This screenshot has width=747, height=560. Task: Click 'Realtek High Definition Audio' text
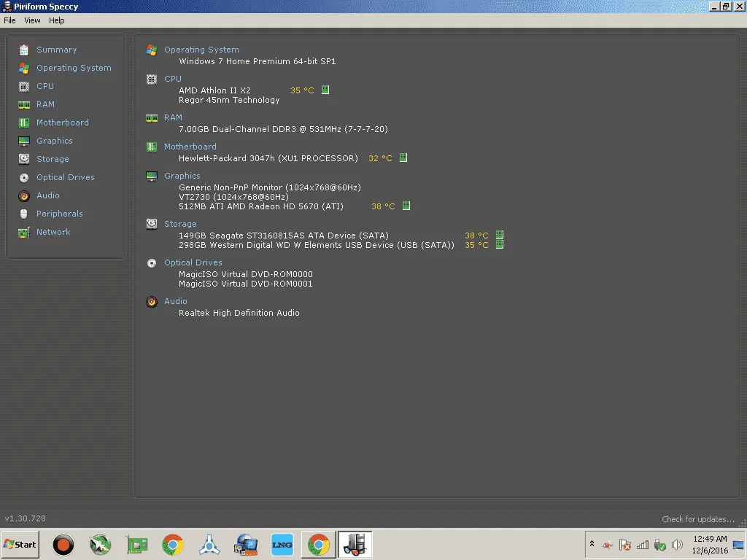[239, 313]
